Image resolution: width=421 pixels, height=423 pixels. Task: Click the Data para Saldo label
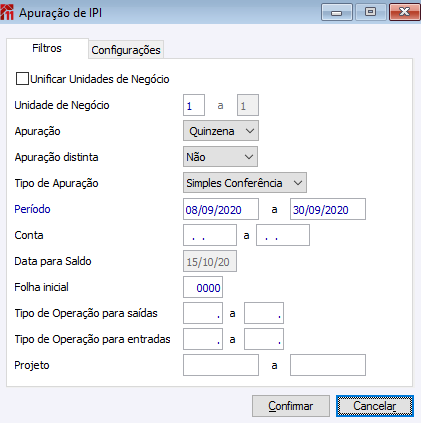point(53,261)
